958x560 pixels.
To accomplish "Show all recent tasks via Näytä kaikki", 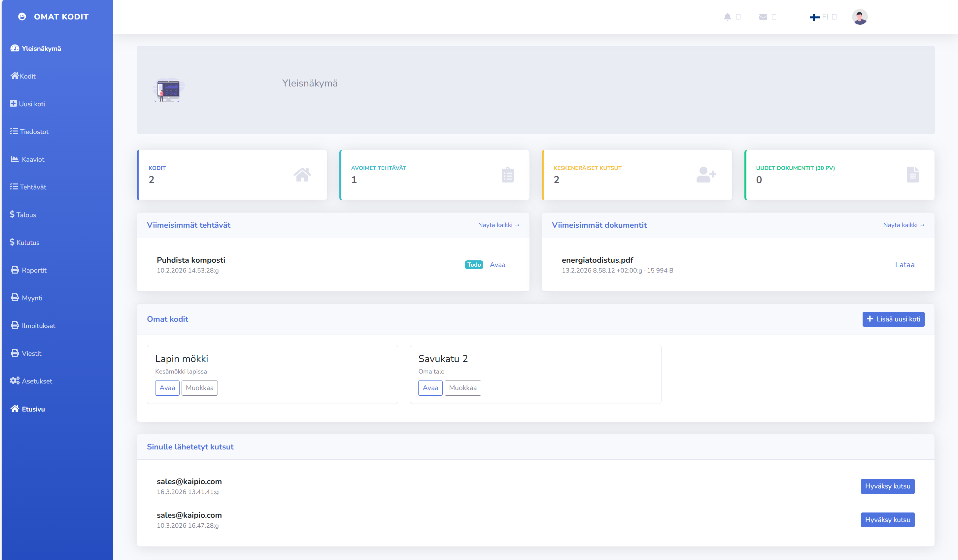I will tap(498, 225).
